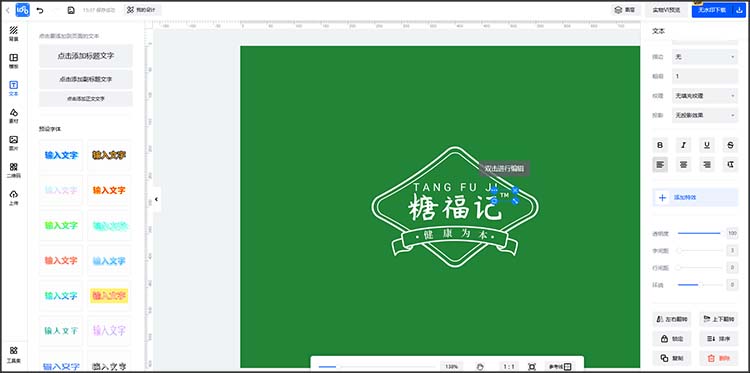Collapse the left panel with arrow handle
Image resolution: width=750 pixels, height=373 pixels.
click(x=156, y=199)
